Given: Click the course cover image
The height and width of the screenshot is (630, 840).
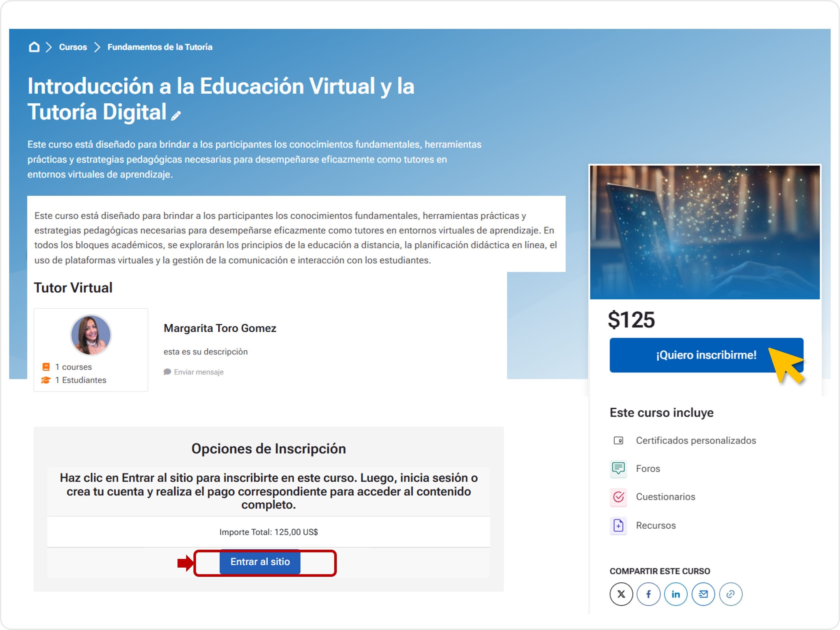Looking at the screenshot, I should pyautogui.click(x=705, y=232).
